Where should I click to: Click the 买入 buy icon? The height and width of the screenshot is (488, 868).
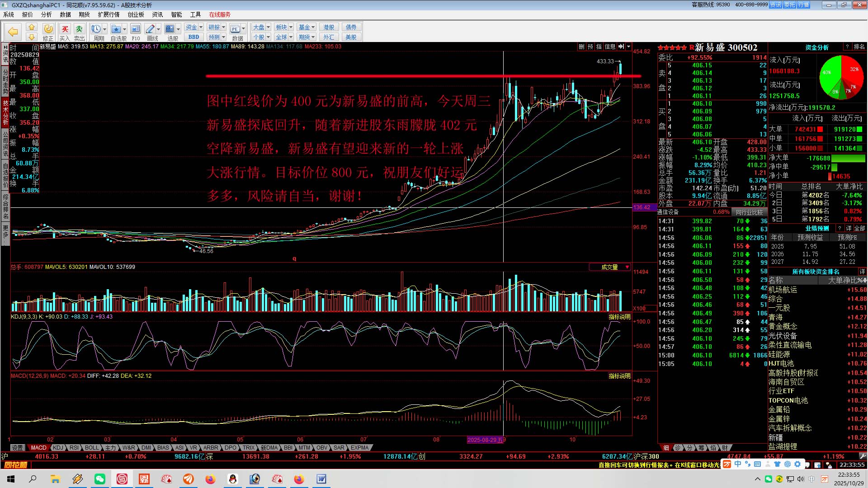65,29
